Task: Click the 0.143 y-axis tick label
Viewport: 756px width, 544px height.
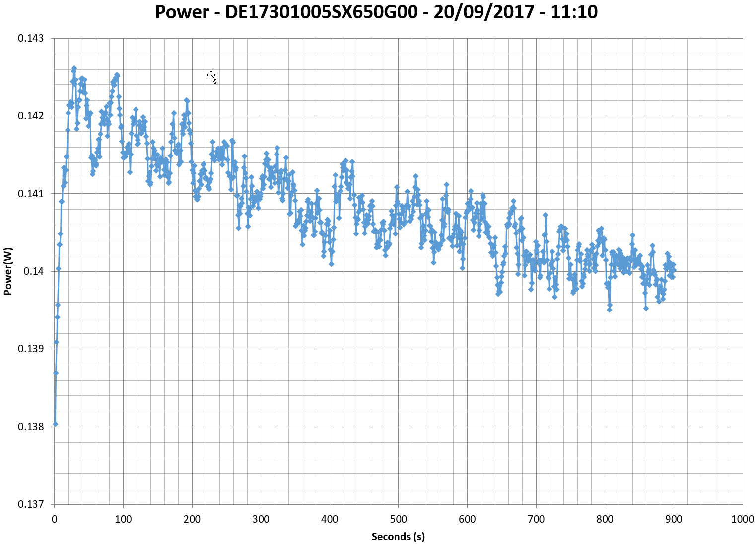Action: point(31,38)
